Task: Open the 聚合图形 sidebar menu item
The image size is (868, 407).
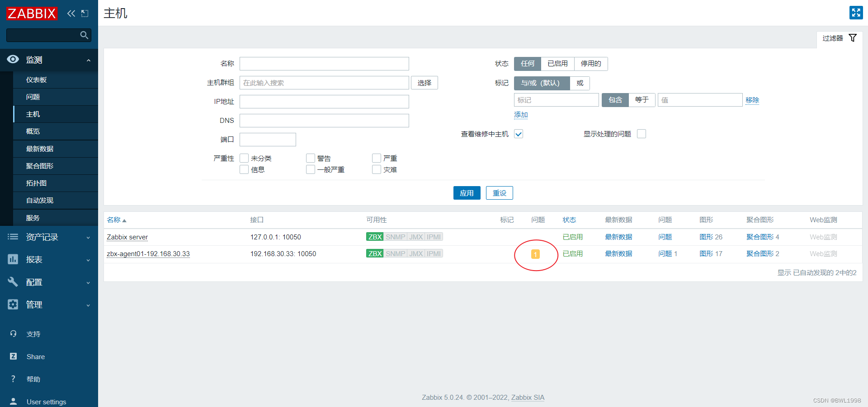Action: [56, 166]
